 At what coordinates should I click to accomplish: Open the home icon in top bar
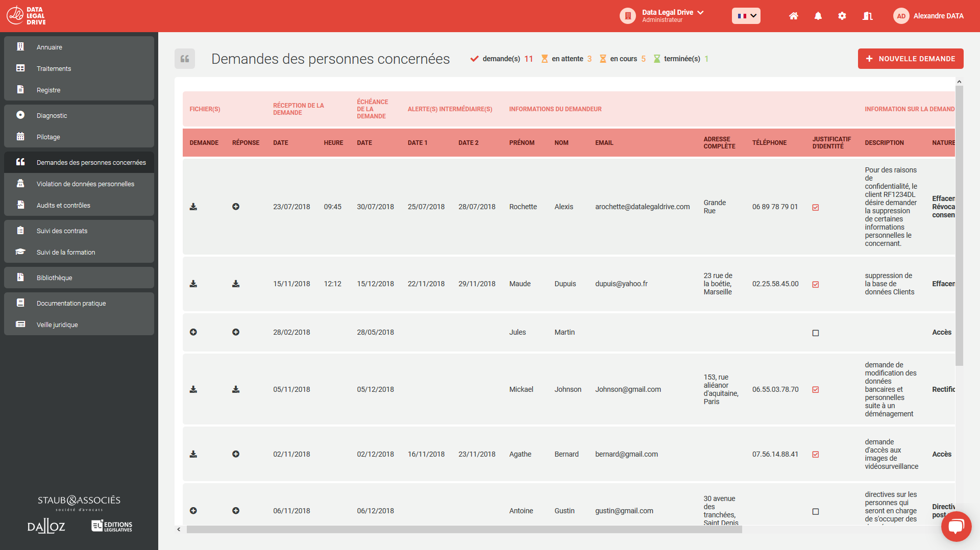click(793, 16)
